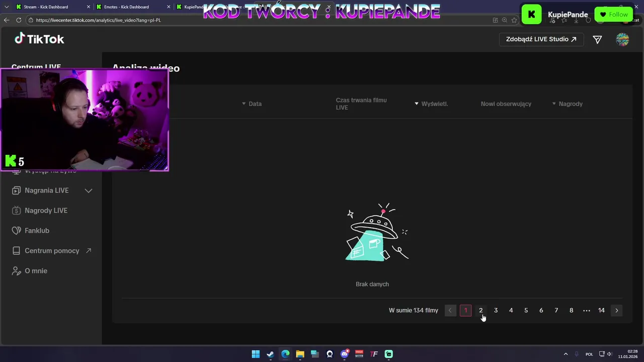The width and height of the screenshot is (644, 362).
Task: Open Centrum pomocy link
Action: pos(51,251)
